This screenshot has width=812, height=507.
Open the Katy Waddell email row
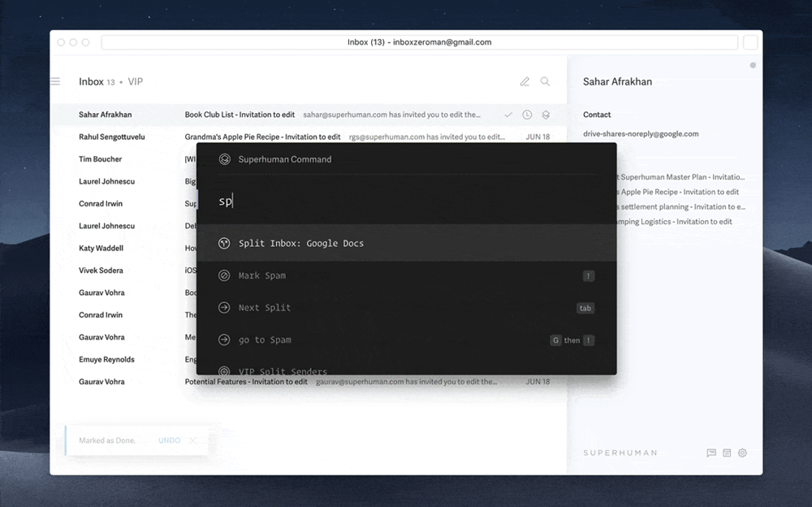click(x=123, y=249)
